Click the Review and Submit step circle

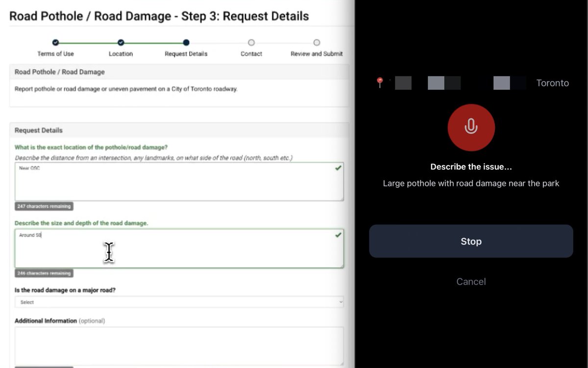point(317,43)
